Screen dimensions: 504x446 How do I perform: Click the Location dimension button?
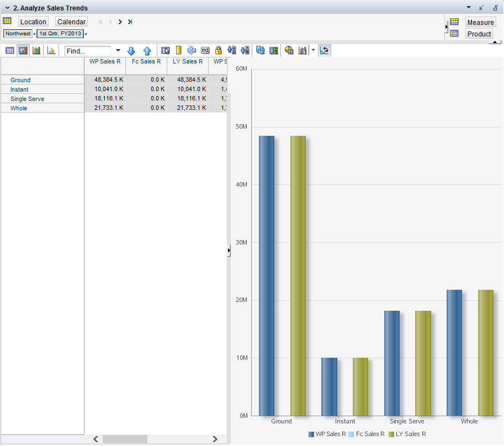click(33, 22)
